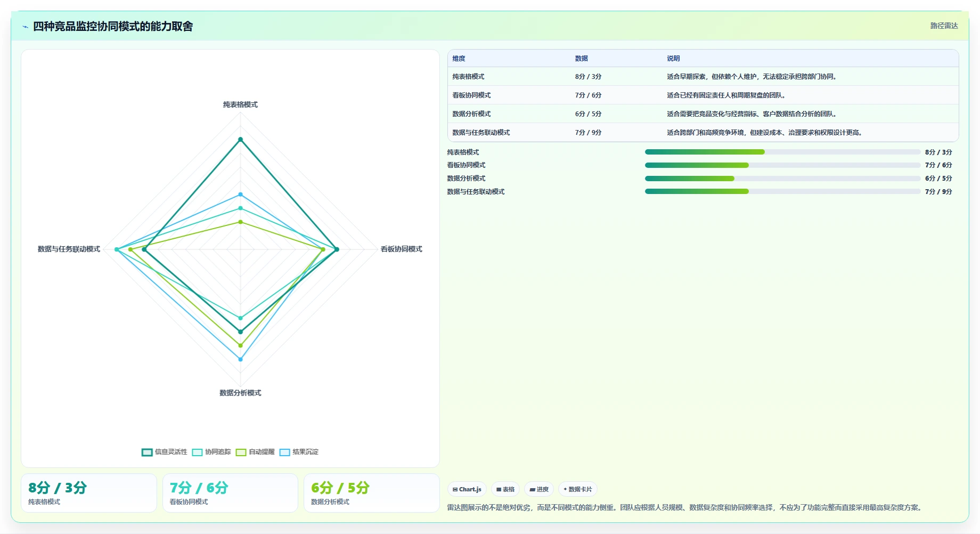Click the Chart.js tag chip
Screen dimensions: 980x534
pos(467,489)
